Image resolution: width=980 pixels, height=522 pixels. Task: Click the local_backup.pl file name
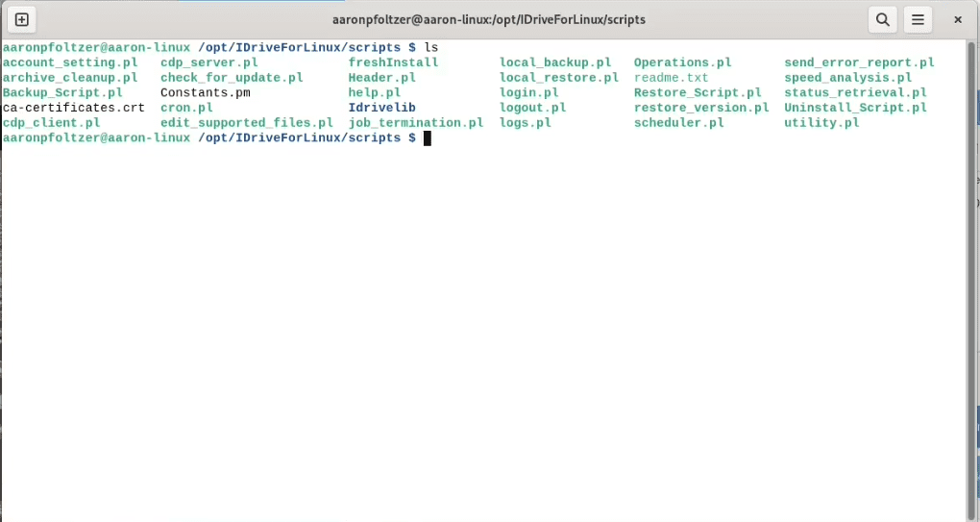click(555, 62)
